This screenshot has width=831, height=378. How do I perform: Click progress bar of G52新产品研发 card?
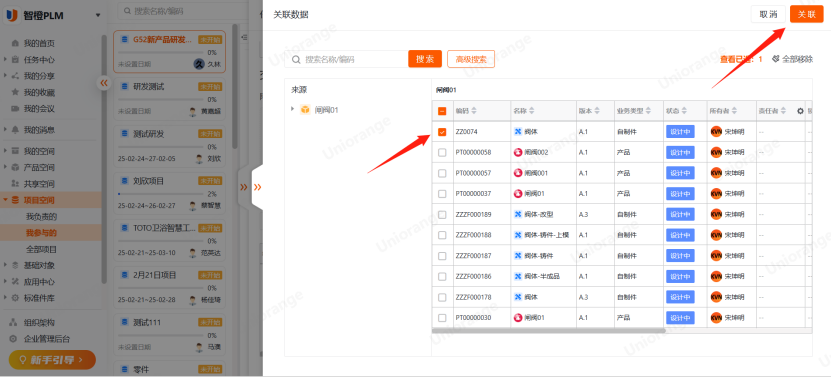point(160,52)
